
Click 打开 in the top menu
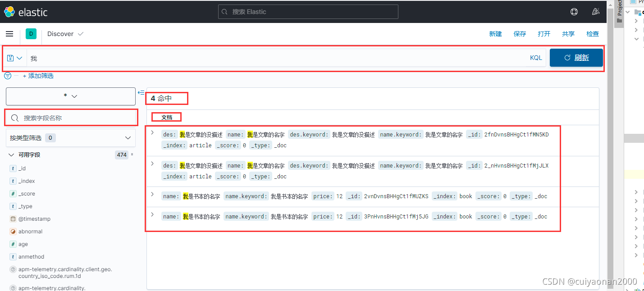[544, 34]
